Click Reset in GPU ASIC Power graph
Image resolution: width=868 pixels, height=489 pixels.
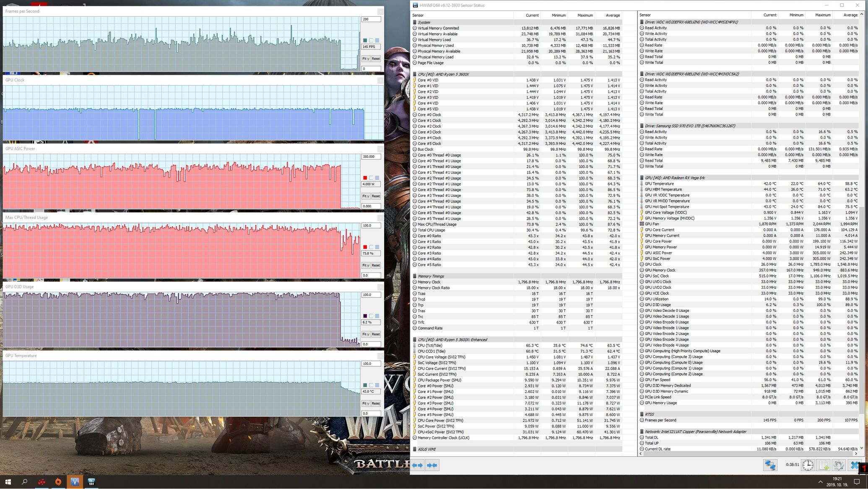click(x=376, y=196)
